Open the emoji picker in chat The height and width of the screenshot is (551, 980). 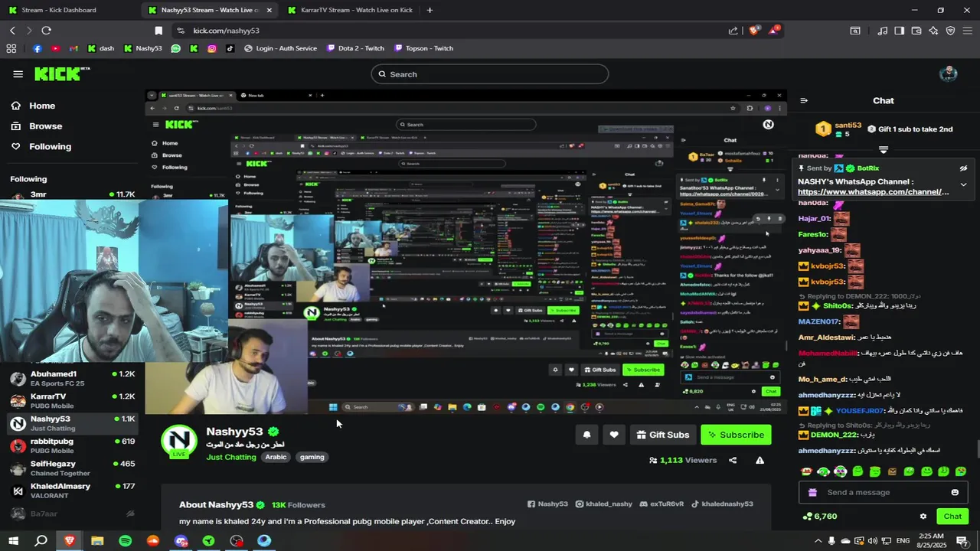coord(955,492)
